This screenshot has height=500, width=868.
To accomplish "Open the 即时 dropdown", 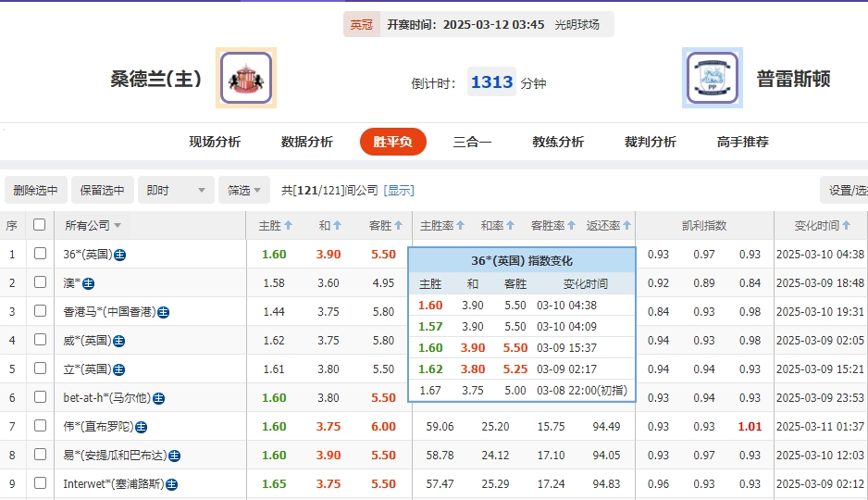I will (176, 191).
